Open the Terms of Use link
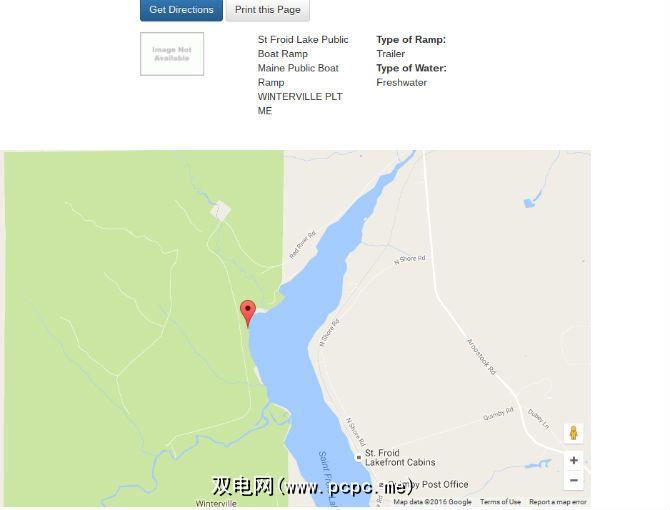This screenshot has width=670, height=510. coord(500,502)
